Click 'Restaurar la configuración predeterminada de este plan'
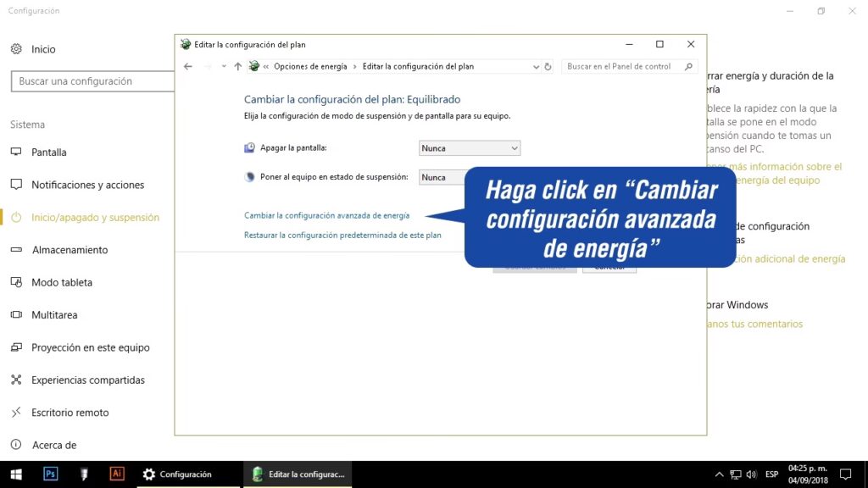Screen dimensions: 868x488 pyautogui.click(x=342, y=236)
